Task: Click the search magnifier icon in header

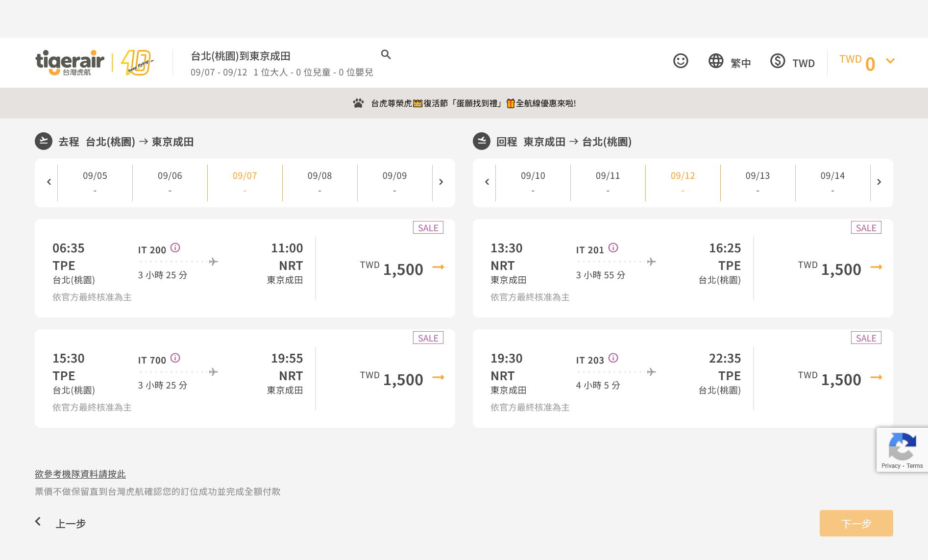Action: [x=386, y=54]
